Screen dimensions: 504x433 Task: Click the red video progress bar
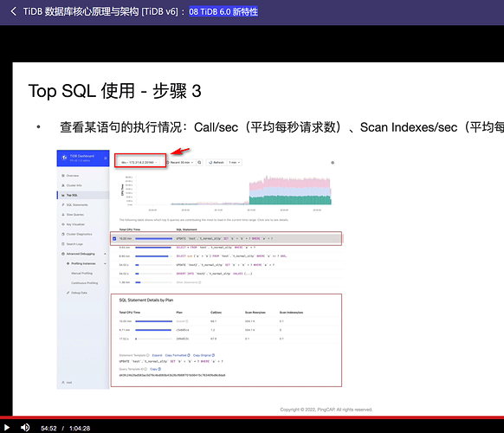252,417
